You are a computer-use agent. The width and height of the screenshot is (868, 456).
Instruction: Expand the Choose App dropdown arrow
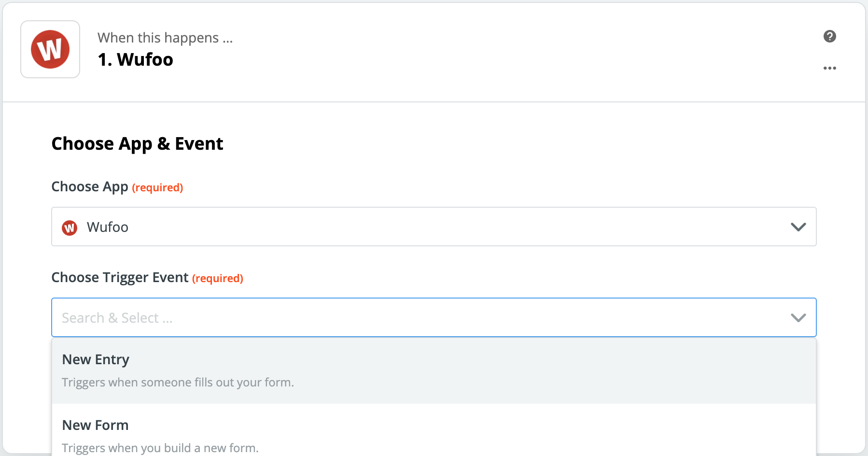(x=798, y=227)
